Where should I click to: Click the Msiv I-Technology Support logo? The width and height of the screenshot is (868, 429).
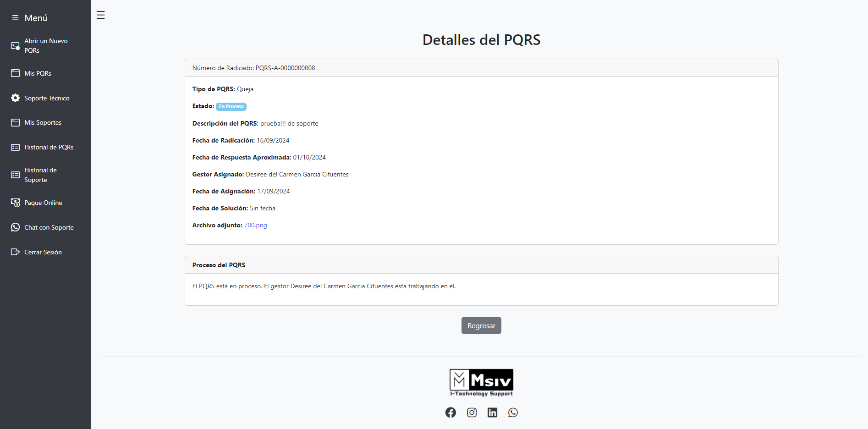coord(481,382)
